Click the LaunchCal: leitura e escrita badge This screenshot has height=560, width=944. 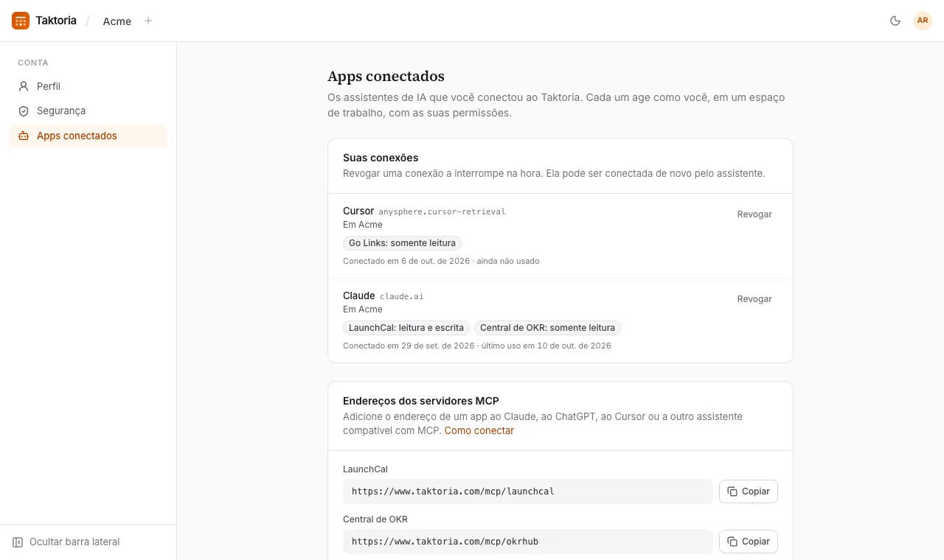click(406, 328)
